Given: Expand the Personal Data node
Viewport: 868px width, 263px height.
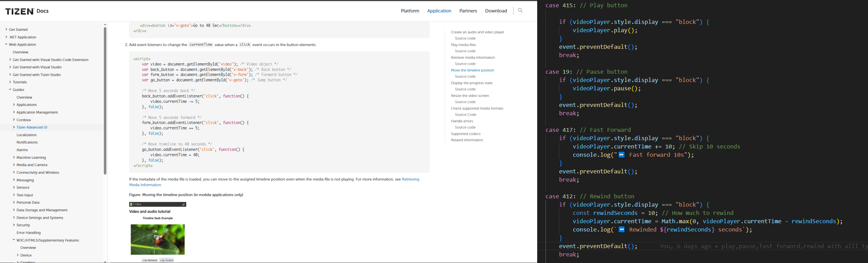Looking at the screenshot, I should (14, 202).
